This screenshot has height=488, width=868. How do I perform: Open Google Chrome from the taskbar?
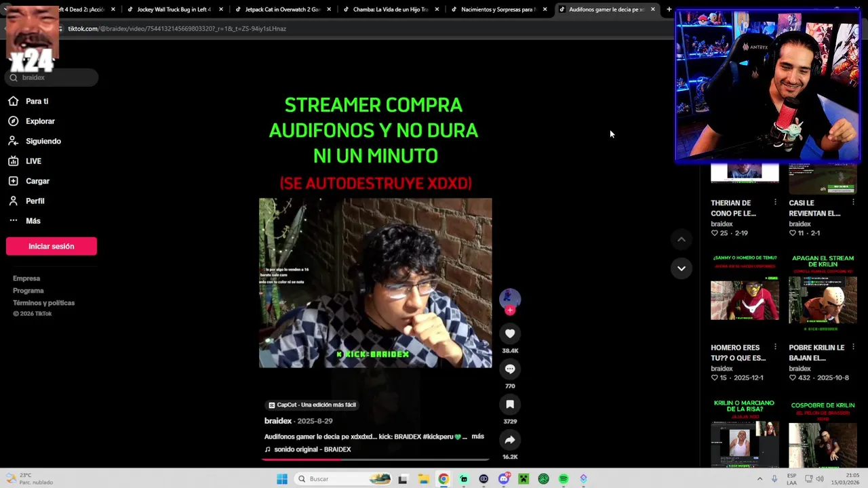click(443, 479)
